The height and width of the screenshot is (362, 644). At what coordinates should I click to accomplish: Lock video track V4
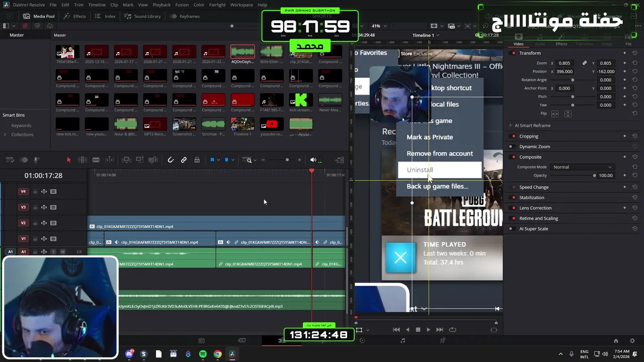[x=35, y=192]
